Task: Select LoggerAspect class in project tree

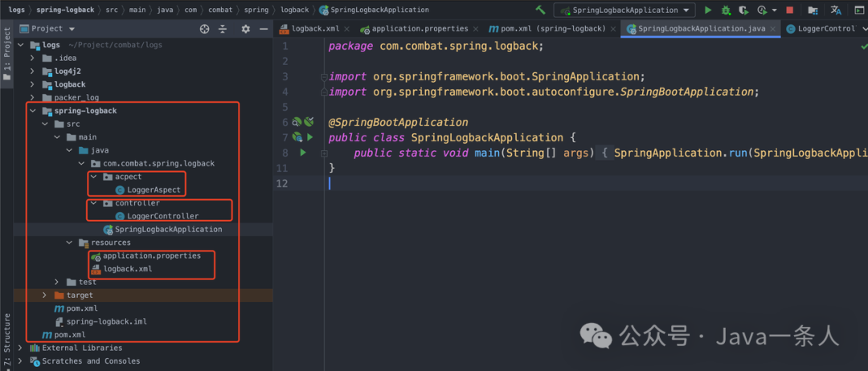Action: pos(154,190)
